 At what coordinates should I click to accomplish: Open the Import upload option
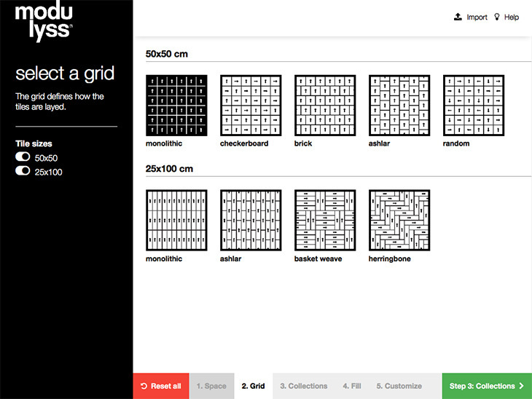click(x=471, y=17)
